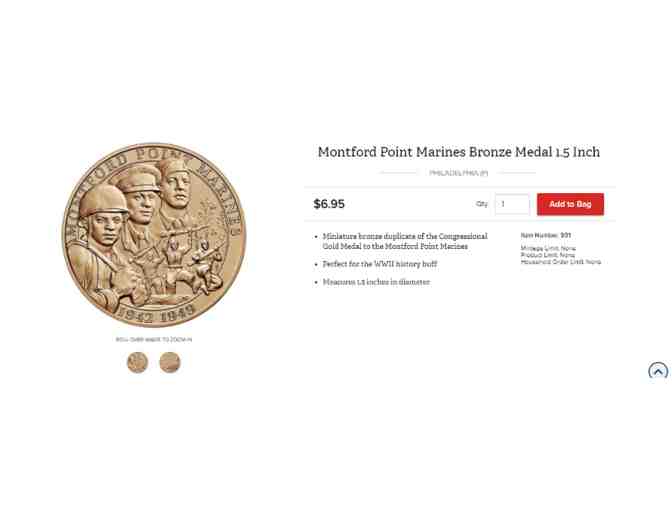672x510 pixels.
Task: Click the Product Limit line
Action: click(x=548, y=255)
